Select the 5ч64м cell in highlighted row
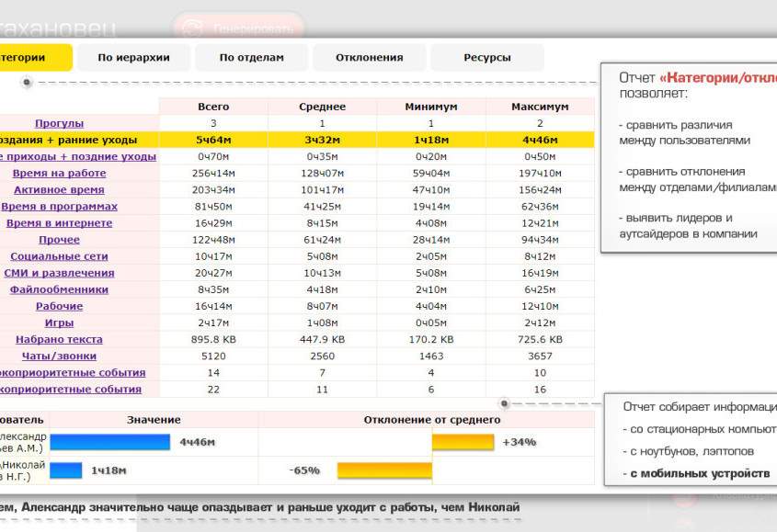Screen dimensions: 777x532 [213, 140]
